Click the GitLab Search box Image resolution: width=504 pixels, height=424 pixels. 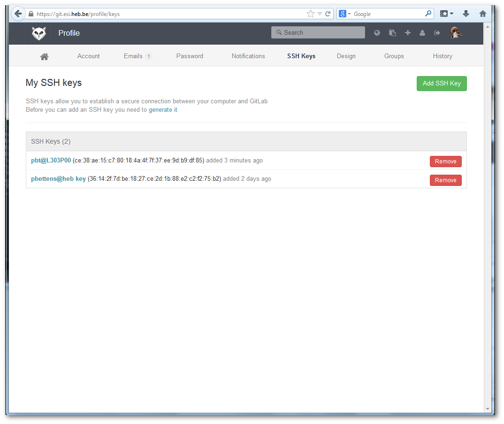(x=318, y=32)
